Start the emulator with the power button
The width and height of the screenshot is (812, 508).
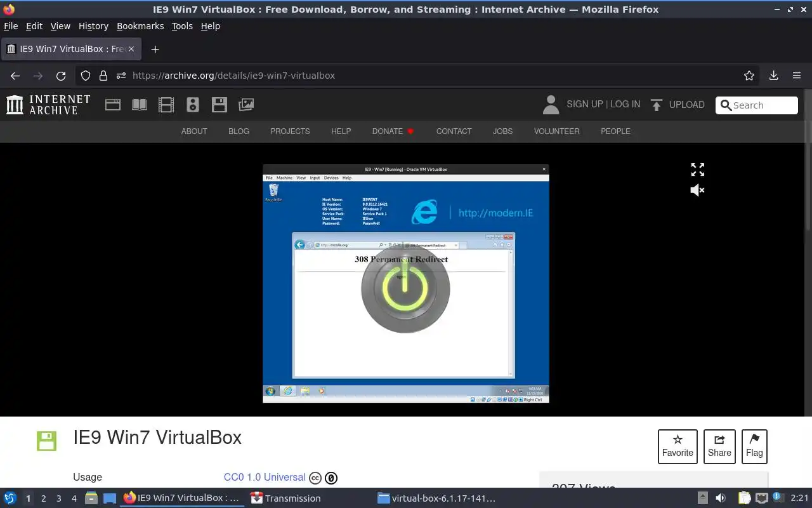[x=405, y=288]
